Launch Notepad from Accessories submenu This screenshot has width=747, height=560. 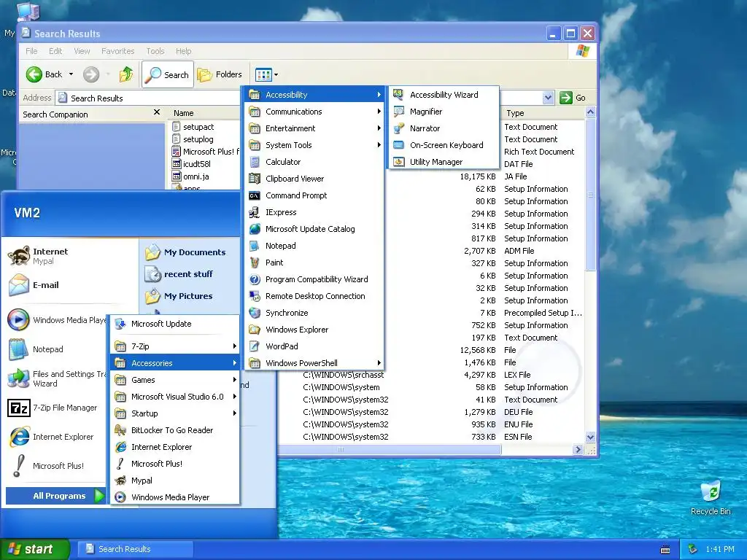click(314, 246)
